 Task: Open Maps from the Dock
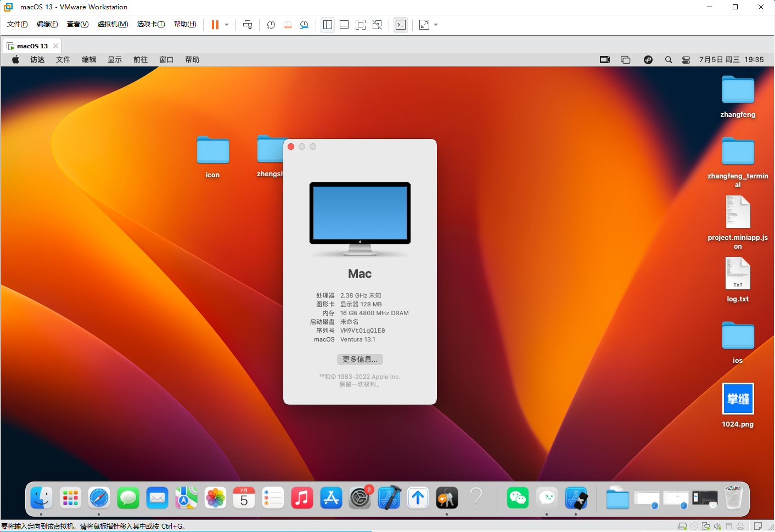tap(186, 499)
